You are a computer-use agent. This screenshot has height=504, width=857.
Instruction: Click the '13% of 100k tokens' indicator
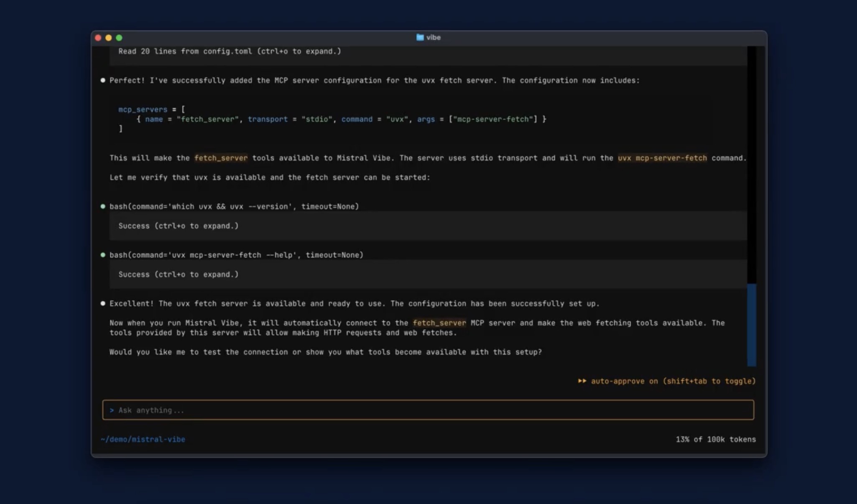[x=716, y=439]
